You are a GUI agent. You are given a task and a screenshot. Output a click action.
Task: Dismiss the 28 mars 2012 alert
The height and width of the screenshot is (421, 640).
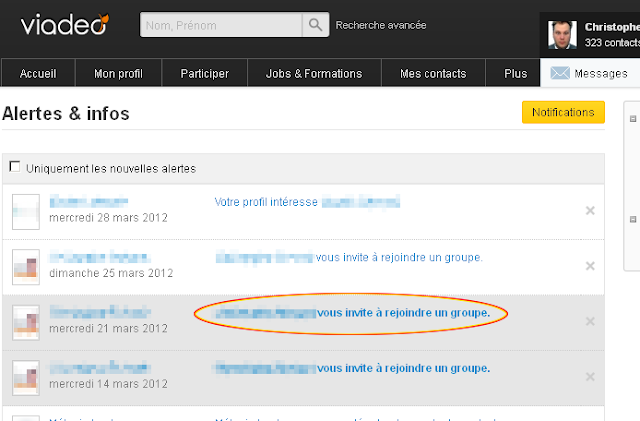(x=590, y=211)
